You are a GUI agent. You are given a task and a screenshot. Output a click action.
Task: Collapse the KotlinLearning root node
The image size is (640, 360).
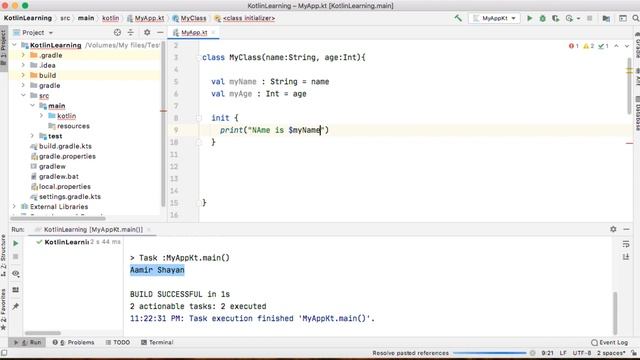pyautogui.click(x=15, y=45)
